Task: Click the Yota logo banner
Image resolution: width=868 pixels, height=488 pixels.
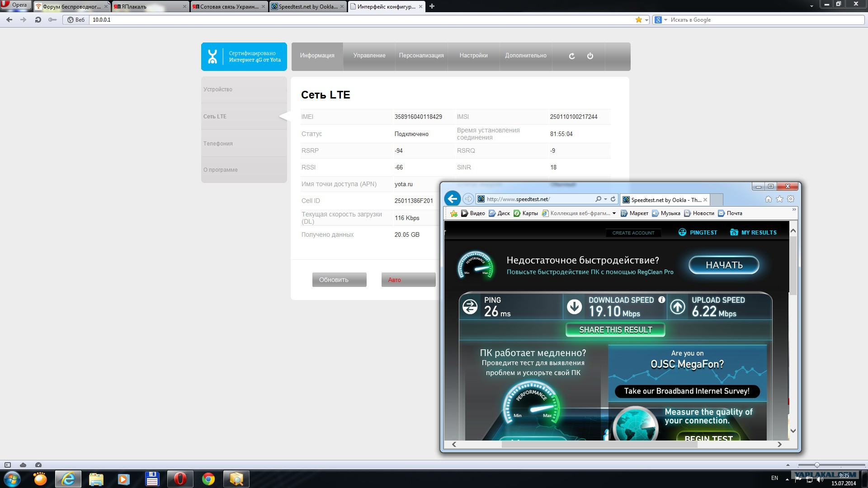Action: point(244,56)
